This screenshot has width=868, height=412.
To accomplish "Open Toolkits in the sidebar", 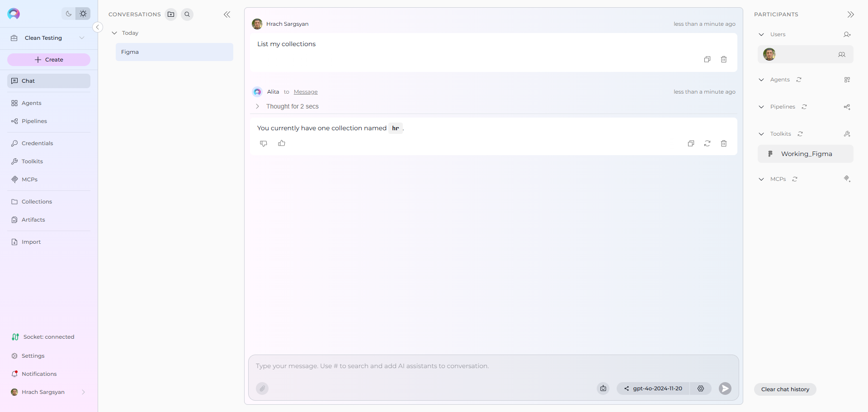I will tap(49, 161).
